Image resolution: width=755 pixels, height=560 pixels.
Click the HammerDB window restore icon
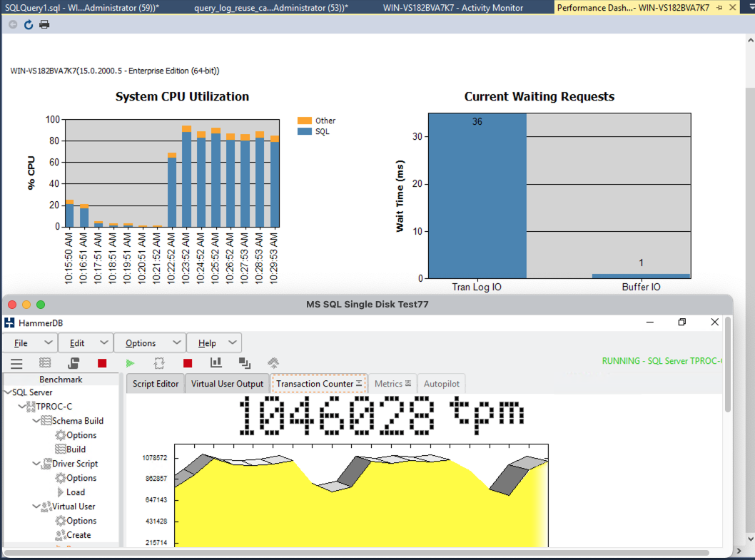[681, 322]
